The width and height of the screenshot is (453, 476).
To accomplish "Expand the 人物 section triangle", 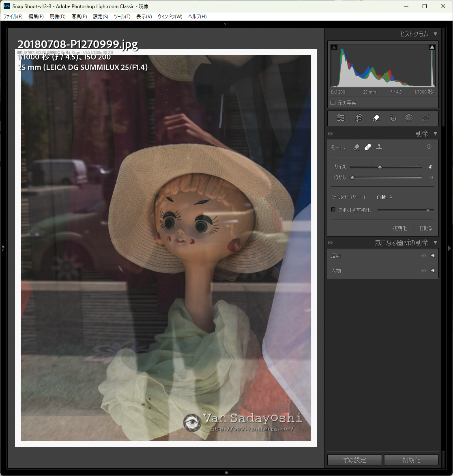I will pos(432,271).
